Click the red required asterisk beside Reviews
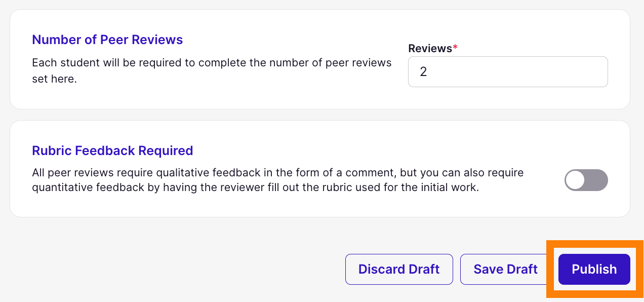The height and width of the screenshot is (302, 644). pos(455,47)
